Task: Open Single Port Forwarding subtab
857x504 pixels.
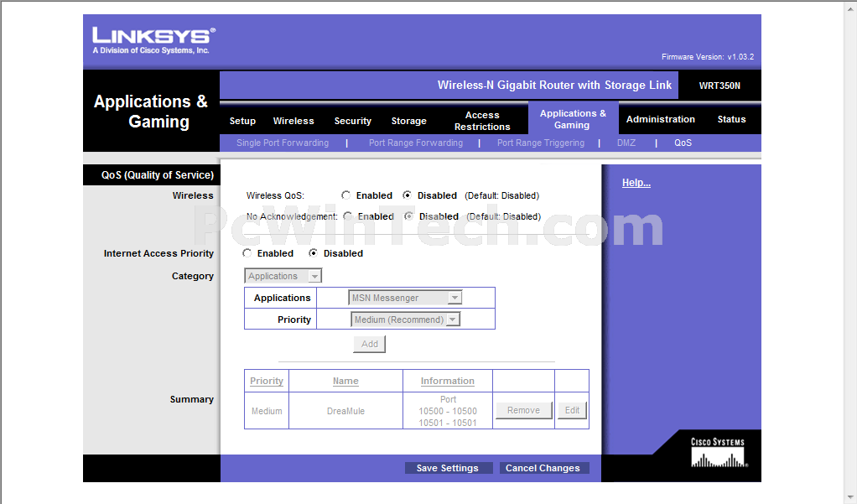Action: click(x=283, y=143)
